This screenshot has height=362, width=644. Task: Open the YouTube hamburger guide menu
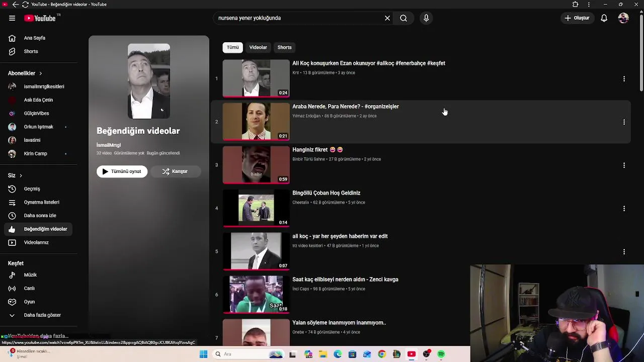point(12,18)
